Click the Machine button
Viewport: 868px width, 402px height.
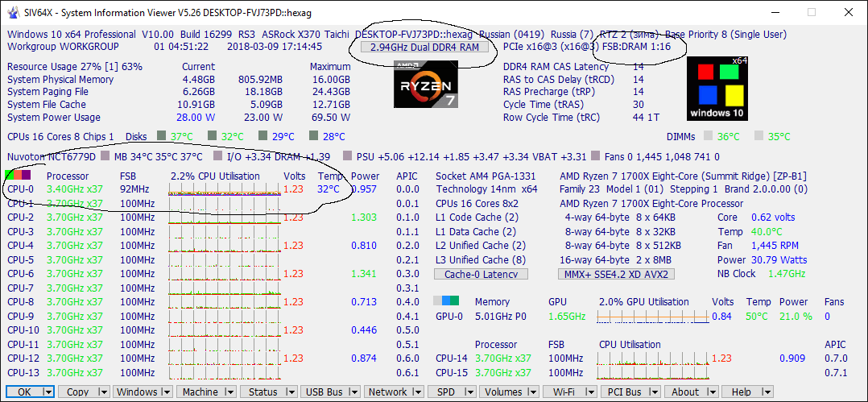200,392
